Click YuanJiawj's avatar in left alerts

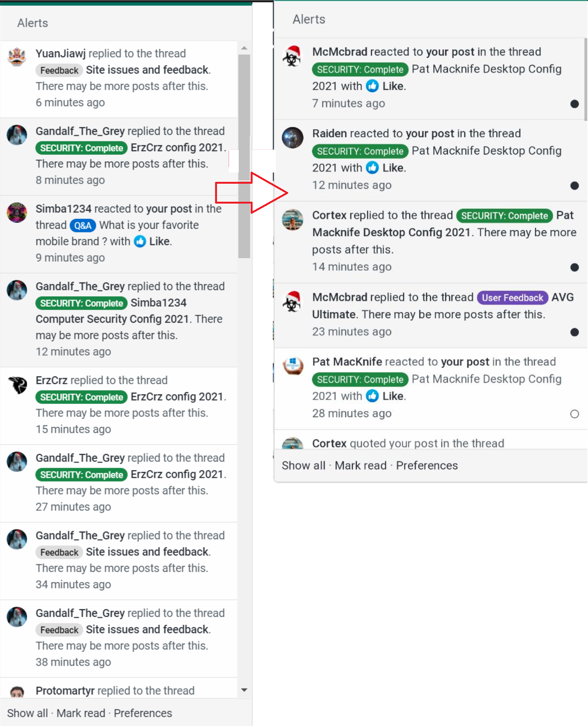[17, 57]
